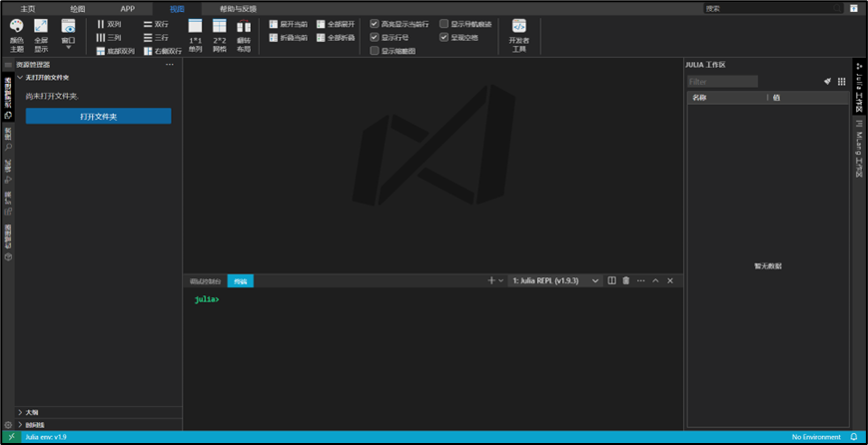Create a new terminal with plus icon

[491, 280]
